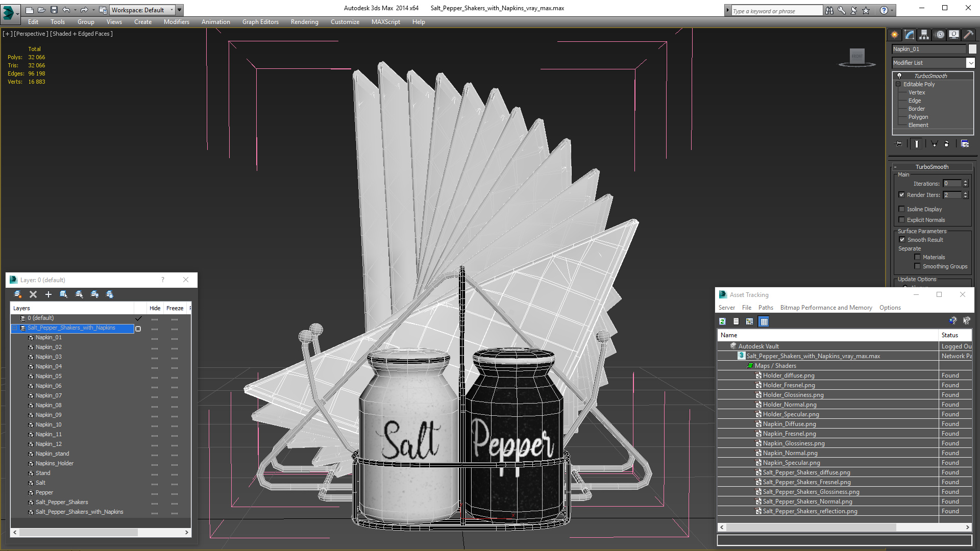Click the Project Folder icon in quick access toolbar
Image resolution: width=980 pixels, height=551 pixels.
(103, 10)
